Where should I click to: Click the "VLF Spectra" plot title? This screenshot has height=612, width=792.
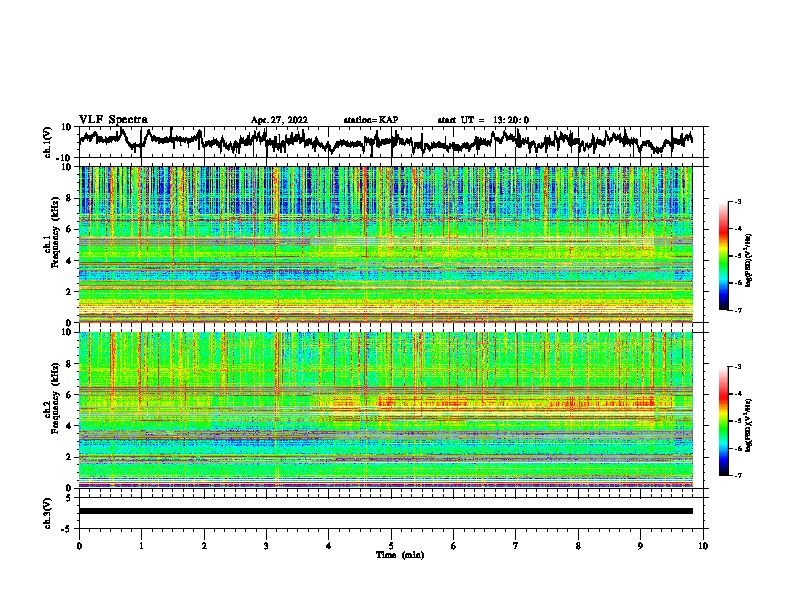113,120
